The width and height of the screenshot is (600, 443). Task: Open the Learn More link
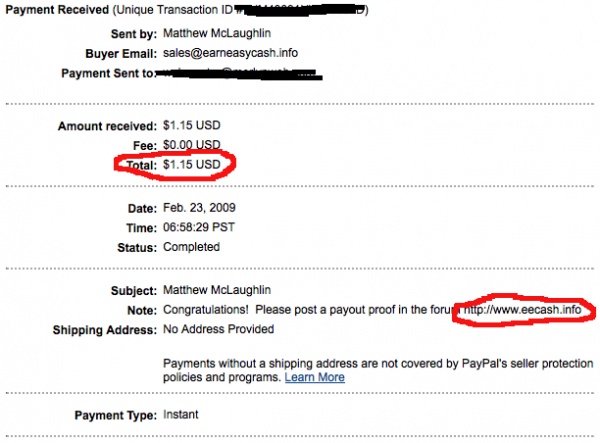[314, 377]
